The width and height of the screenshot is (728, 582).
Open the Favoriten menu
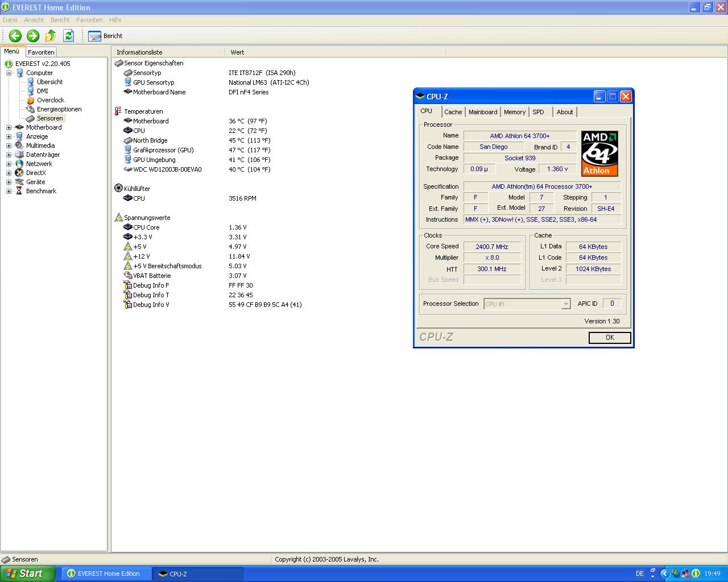pos(89,20)
